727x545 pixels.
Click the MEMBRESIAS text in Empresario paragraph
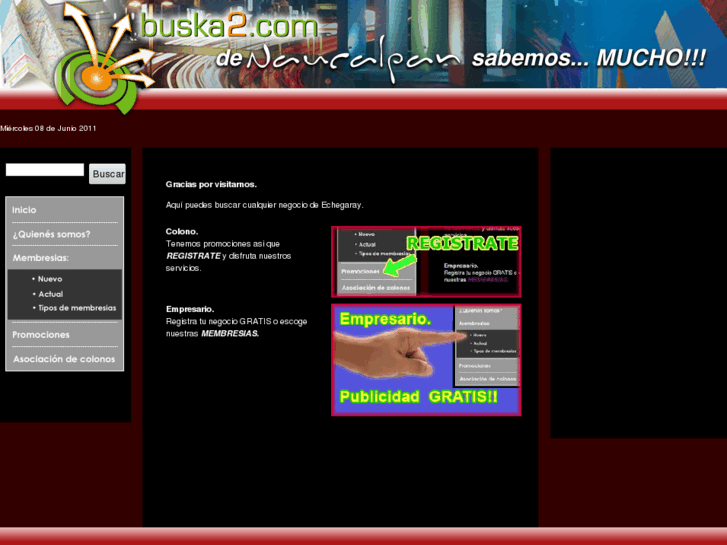point(230,333)
